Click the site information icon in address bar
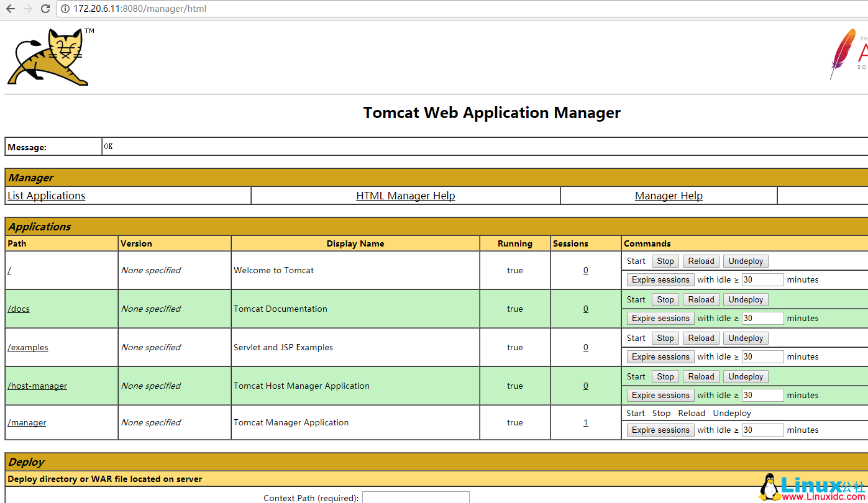Viewport: 868px width, 503px height. [65, 9]
